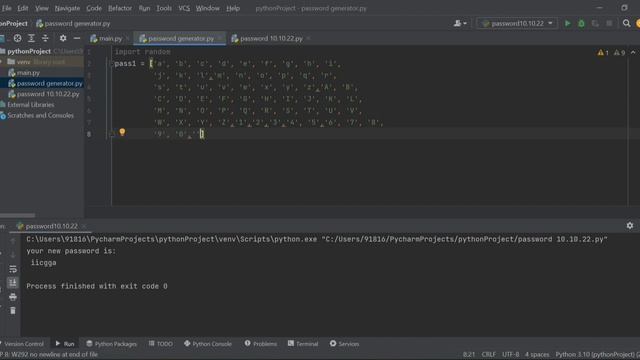Image resolution: width=640 pixels, height=360 pixels.
Task: Hide the Project tool window
Action: click(77, 38)
